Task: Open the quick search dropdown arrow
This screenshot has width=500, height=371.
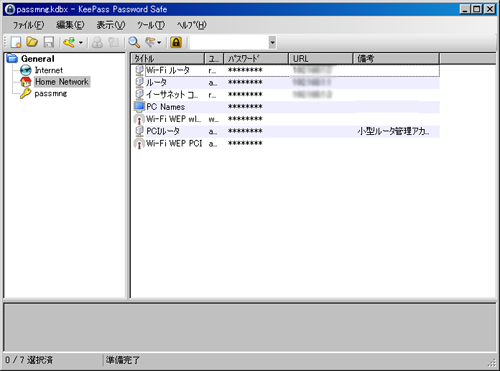Action: pos(272,43)
